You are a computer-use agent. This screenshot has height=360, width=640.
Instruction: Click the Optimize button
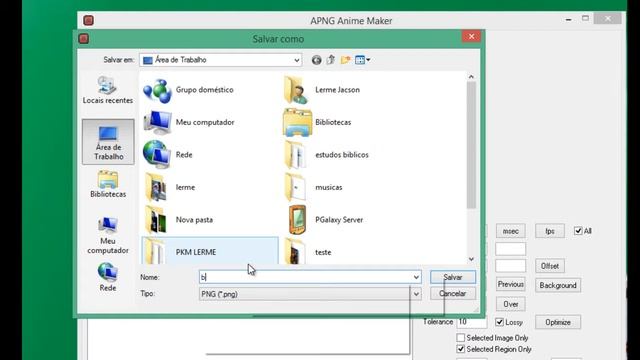point(558,322)
